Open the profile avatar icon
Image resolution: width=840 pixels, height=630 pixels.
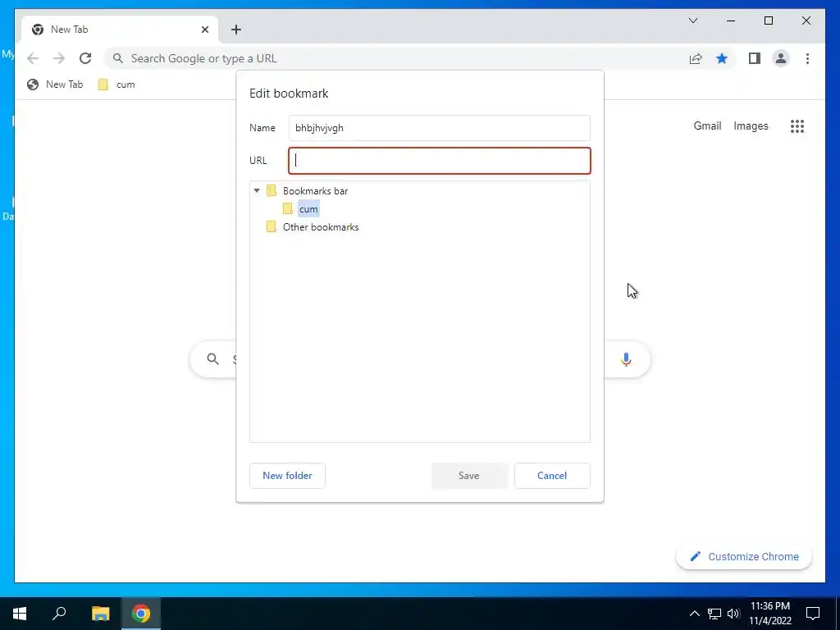pos(781,58)
